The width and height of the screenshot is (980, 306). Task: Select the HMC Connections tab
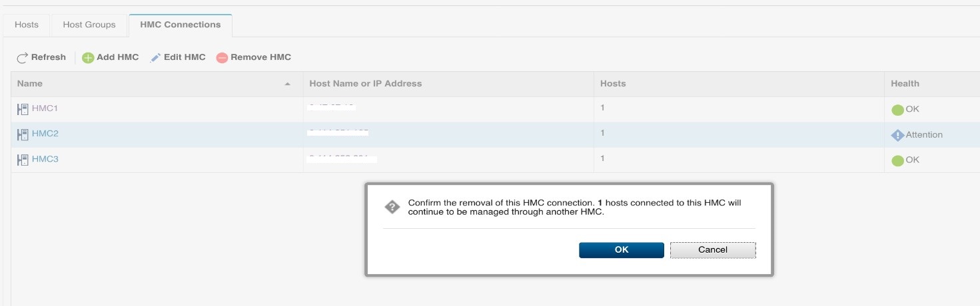pyautogui.click(x=181, y=25)
